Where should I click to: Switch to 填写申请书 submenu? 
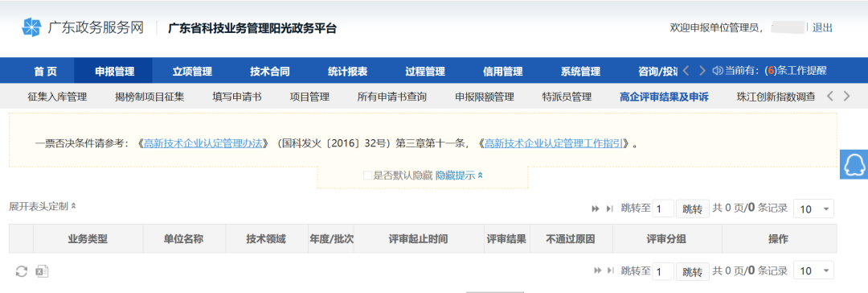pyautogui.click(x=237, y=97)
